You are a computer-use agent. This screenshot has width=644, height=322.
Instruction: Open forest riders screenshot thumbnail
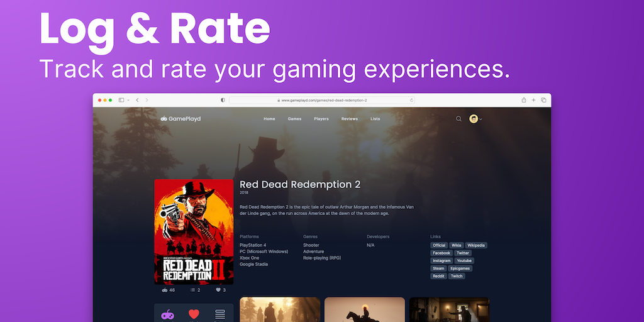point(280,309)
